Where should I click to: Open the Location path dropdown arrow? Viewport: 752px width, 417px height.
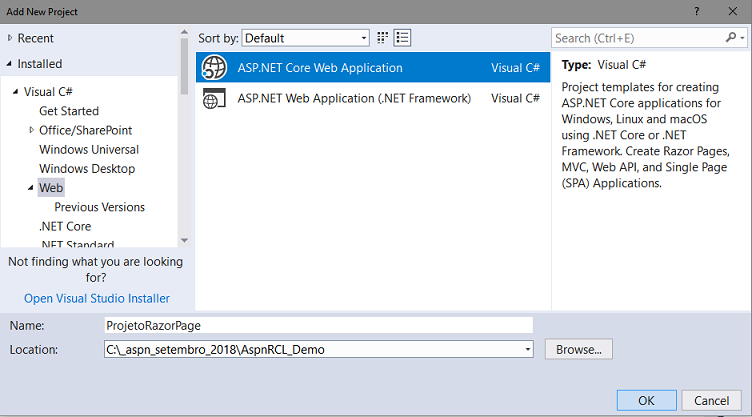[528, 349]
